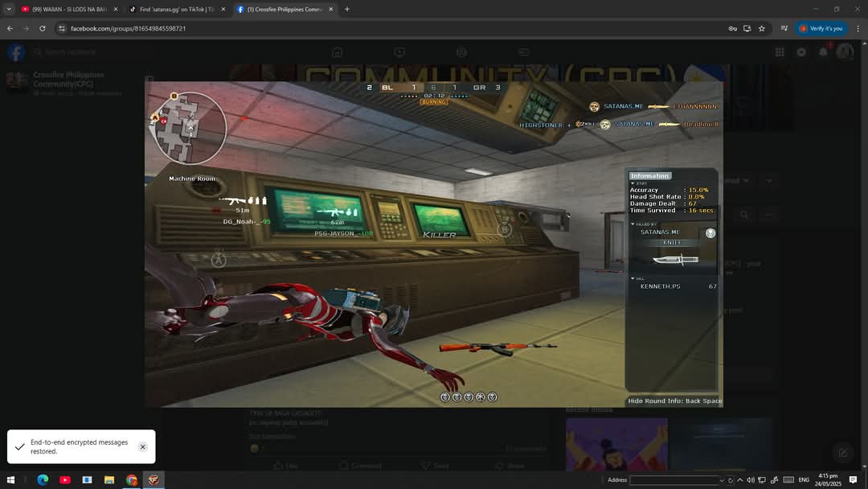Dismiss the encrypted messages restored notification
The width and height of the screenshot is (868, 489).
tap(143, 447)
